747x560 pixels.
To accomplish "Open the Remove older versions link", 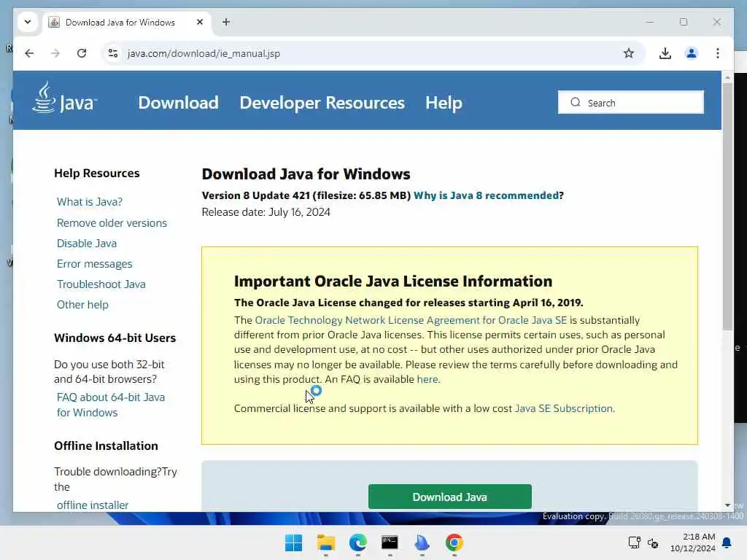I will pos(112,223).
